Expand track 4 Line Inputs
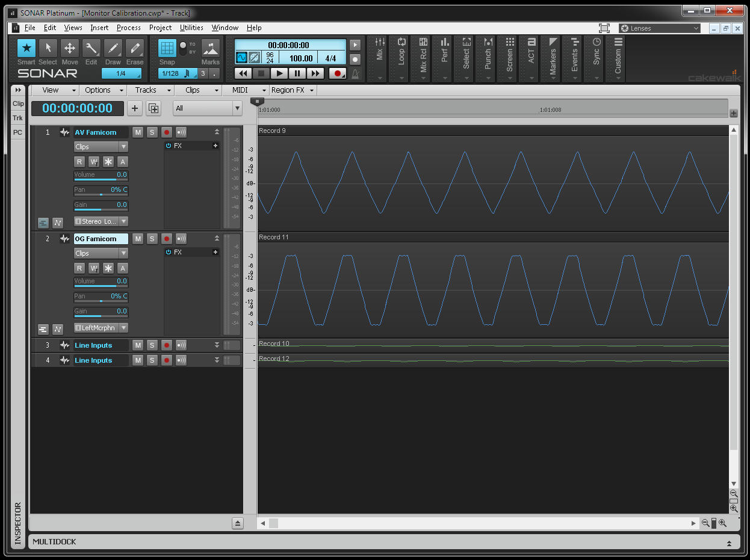 (217, 360)
